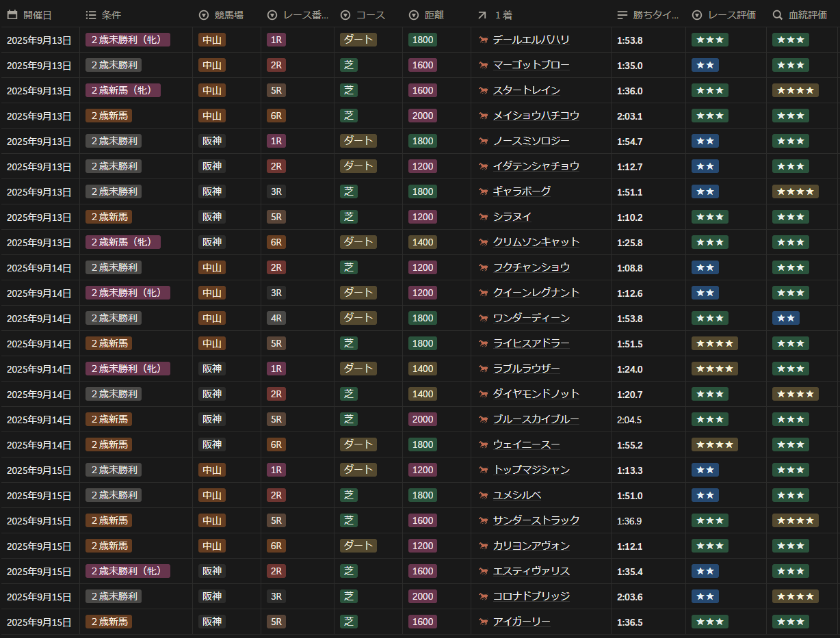Click horse icon beside クイーンレグナント
840x638 pixels.
tap(484, 293)
